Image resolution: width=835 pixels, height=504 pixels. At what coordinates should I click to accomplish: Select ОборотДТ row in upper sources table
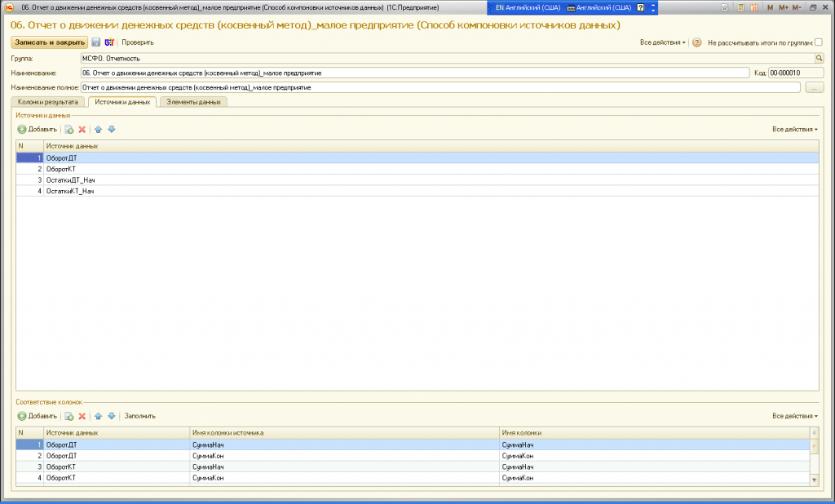click(x=417, y=158)
